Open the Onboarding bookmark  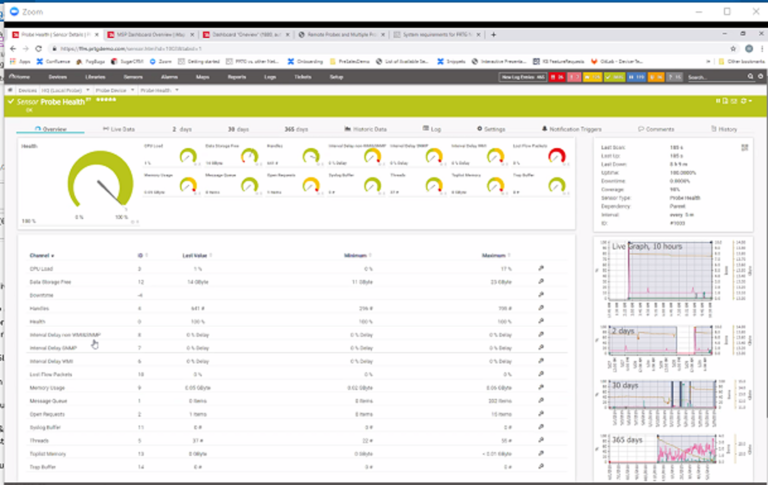click(305, 61)
